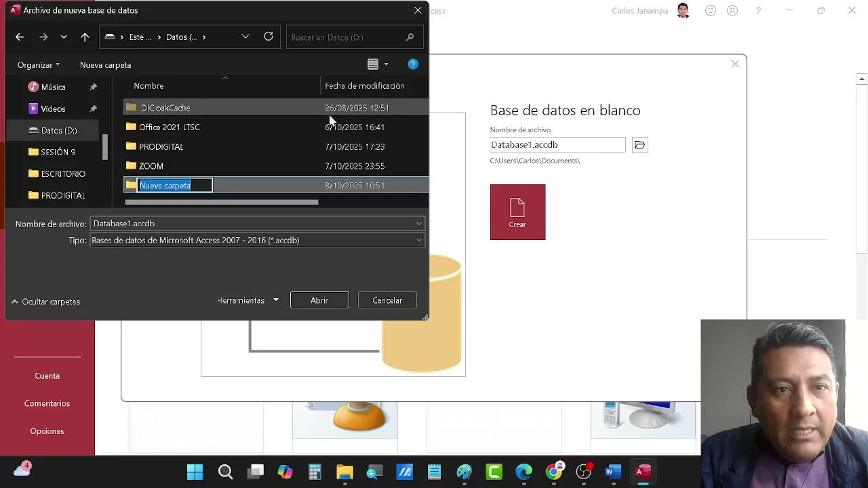Click the navigation pane vertical scrollbar
This screenshot has height=488, width=868.
pyautogui.click(x=105, y=147)
